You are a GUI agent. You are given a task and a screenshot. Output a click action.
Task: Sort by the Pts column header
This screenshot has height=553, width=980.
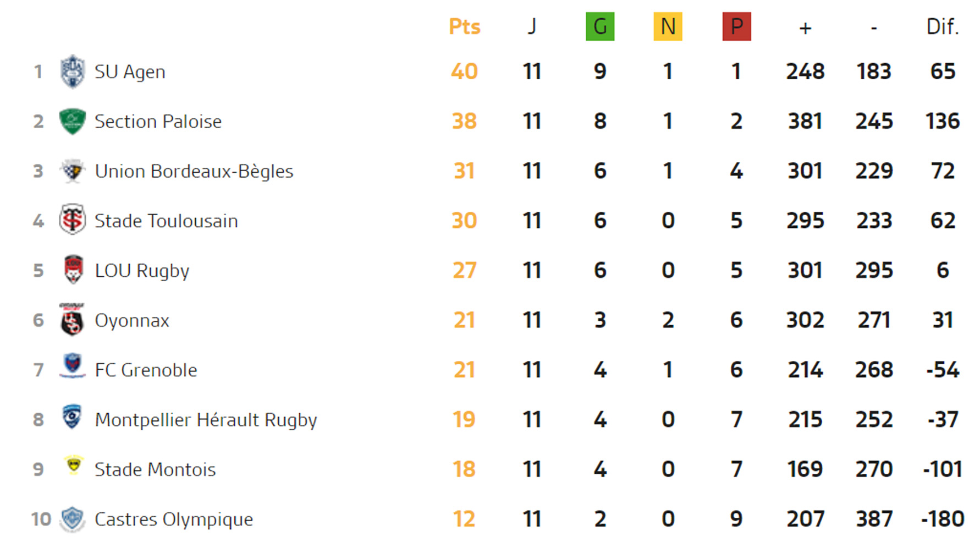point(464,26)
